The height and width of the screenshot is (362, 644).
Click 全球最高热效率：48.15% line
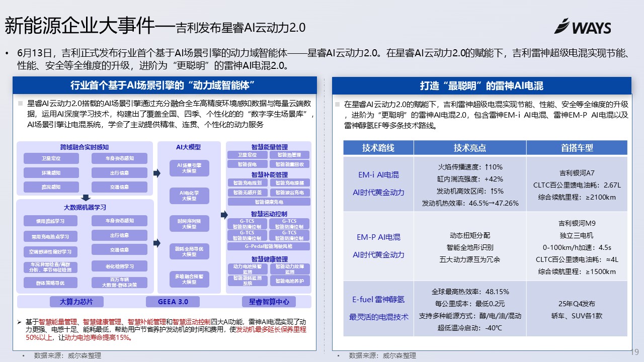(470, 292)
